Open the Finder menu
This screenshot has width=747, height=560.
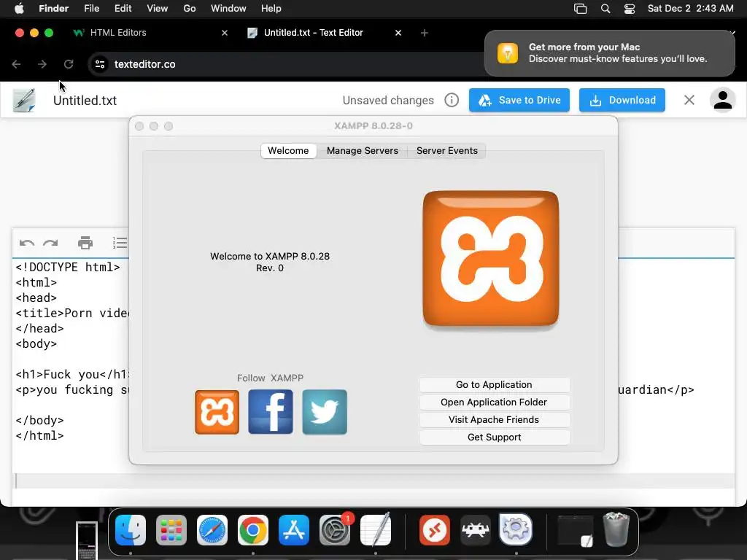tap(53, 9)
